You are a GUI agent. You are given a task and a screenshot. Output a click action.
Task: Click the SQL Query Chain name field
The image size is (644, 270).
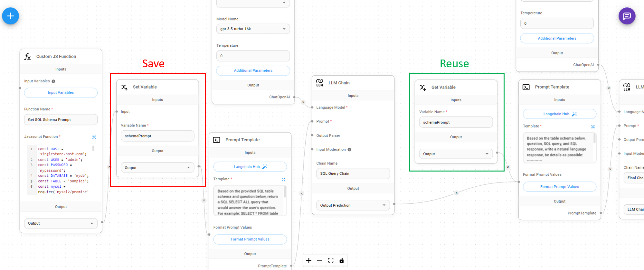pos(353,173)
